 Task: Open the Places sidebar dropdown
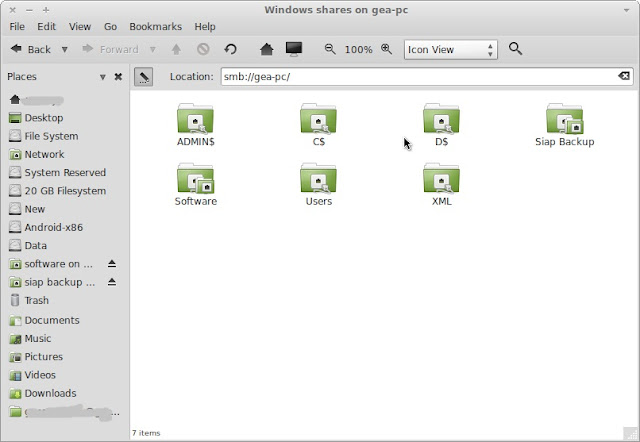(x=102, y=77)
